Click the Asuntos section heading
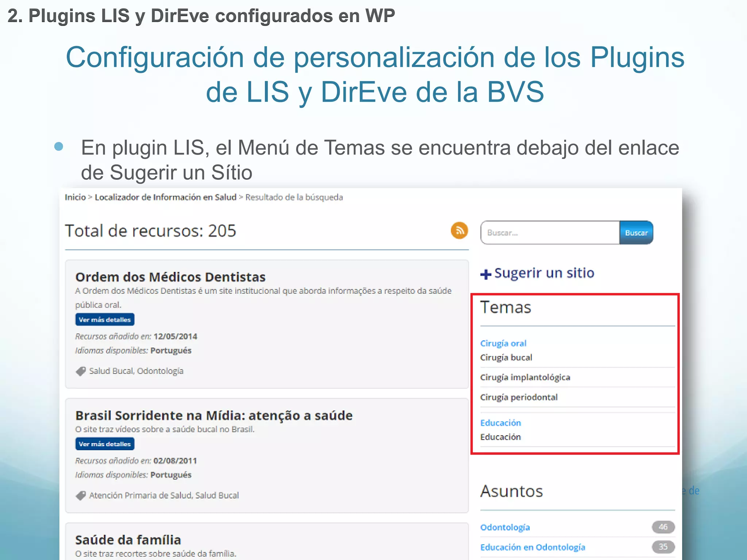 click(511, 491)
